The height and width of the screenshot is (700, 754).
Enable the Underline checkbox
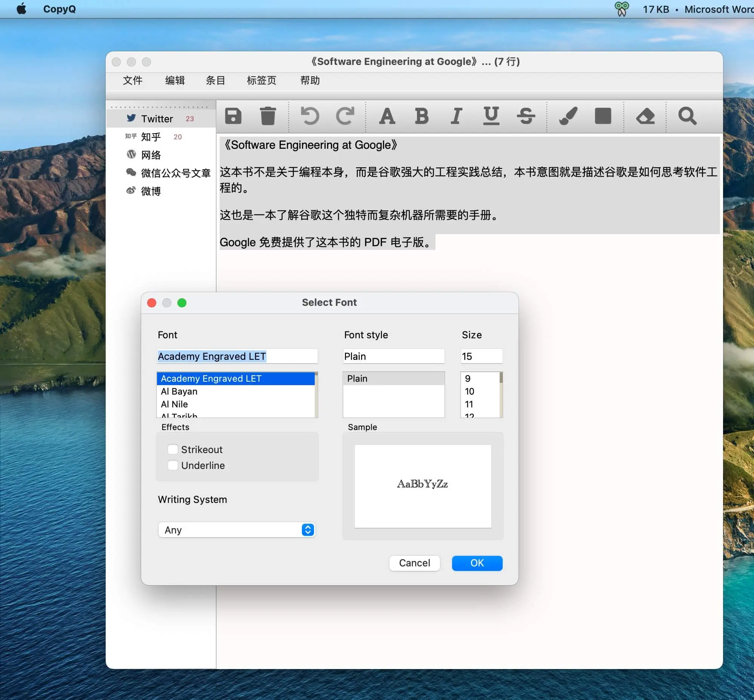(x=172, y=465)
